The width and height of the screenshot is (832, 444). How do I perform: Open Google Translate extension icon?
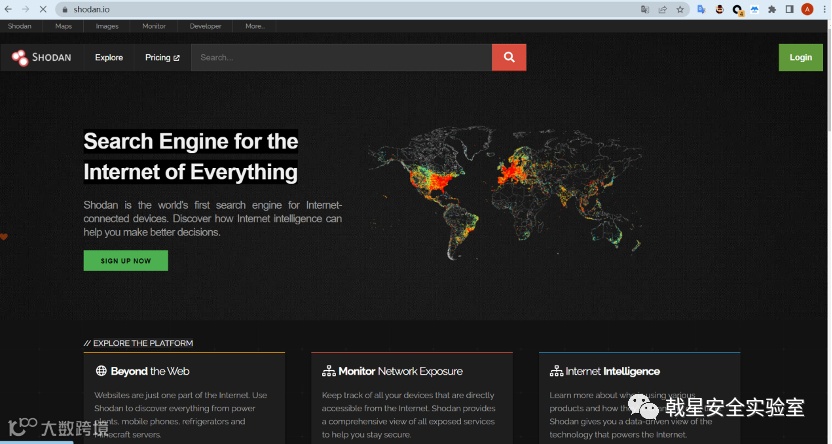click(x=701, y=10)
